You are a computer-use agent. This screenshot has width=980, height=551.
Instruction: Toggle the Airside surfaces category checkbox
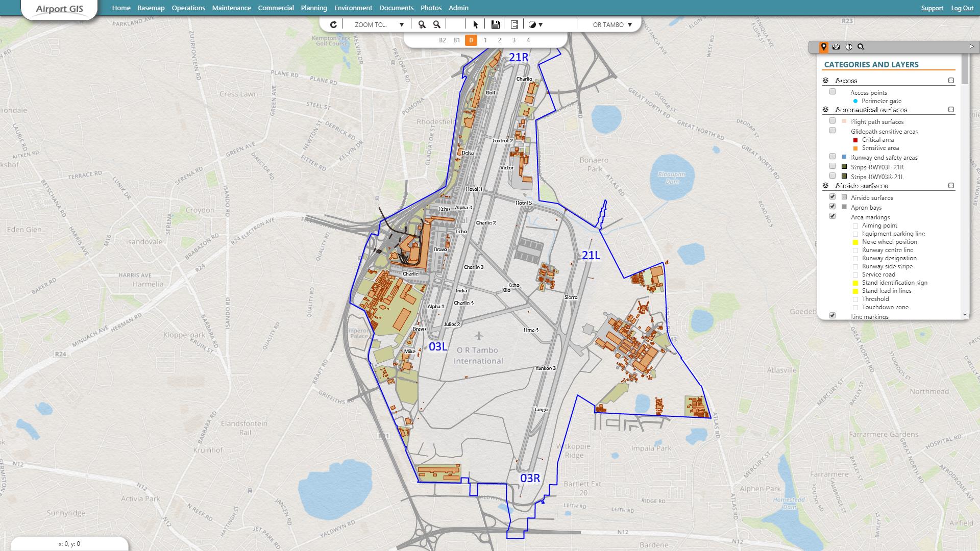tap(951, 186)
